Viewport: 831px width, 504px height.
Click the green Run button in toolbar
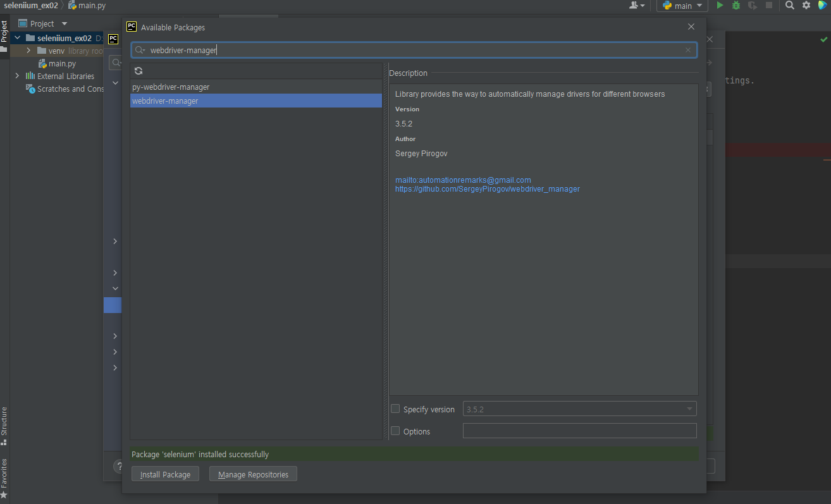[x=720, y=5]
